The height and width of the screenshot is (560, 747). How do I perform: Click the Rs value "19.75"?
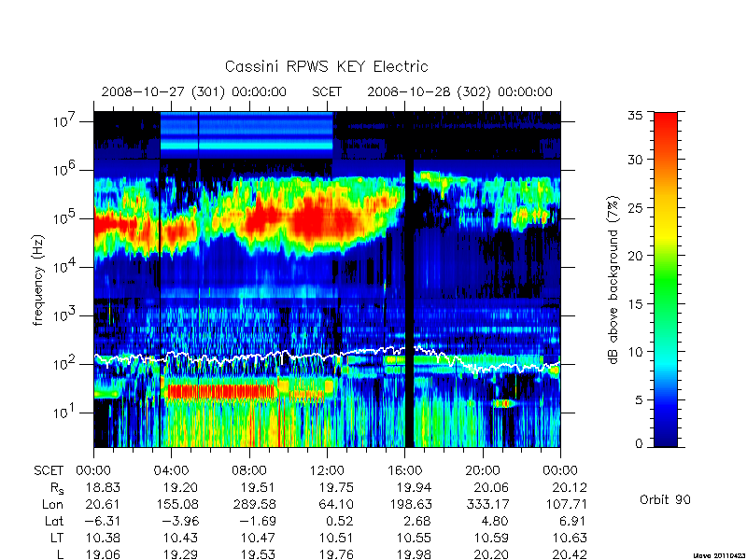tap(335, 487)
